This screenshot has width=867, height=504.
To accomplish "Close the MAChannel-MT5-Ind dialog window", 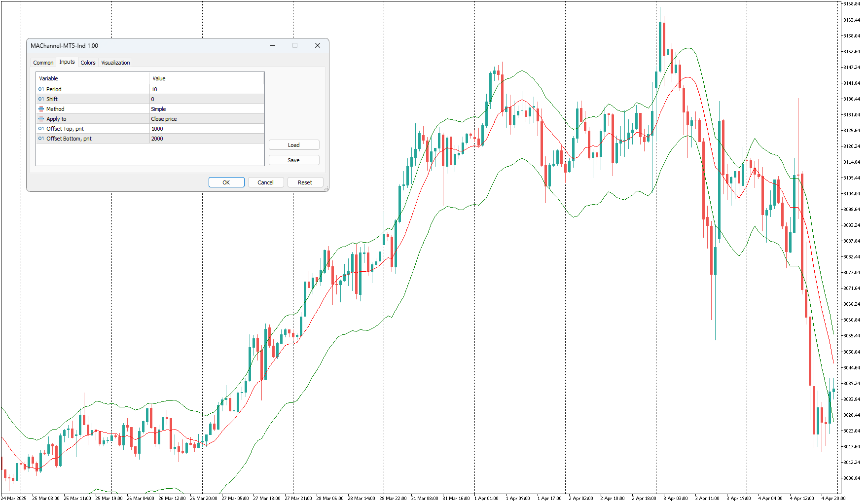I will point(318,45).
